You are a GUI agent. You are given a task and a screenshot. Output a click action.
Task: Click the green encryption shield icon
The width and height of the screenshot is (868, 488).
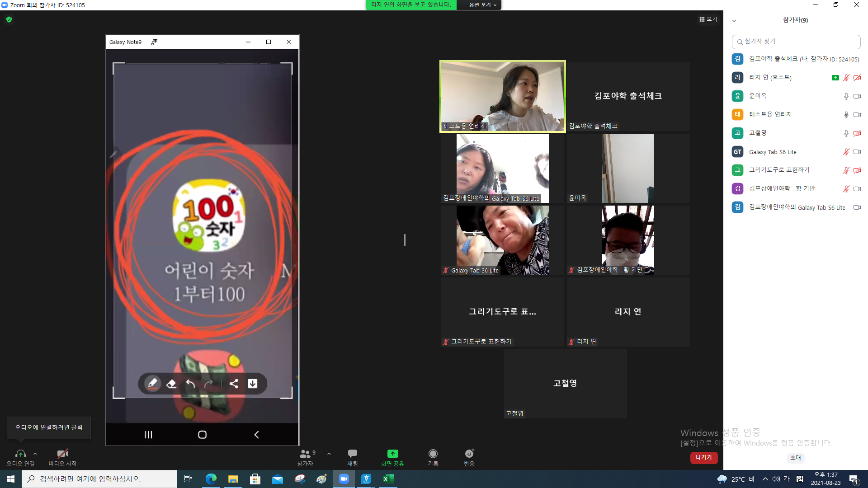click(9, 19)
